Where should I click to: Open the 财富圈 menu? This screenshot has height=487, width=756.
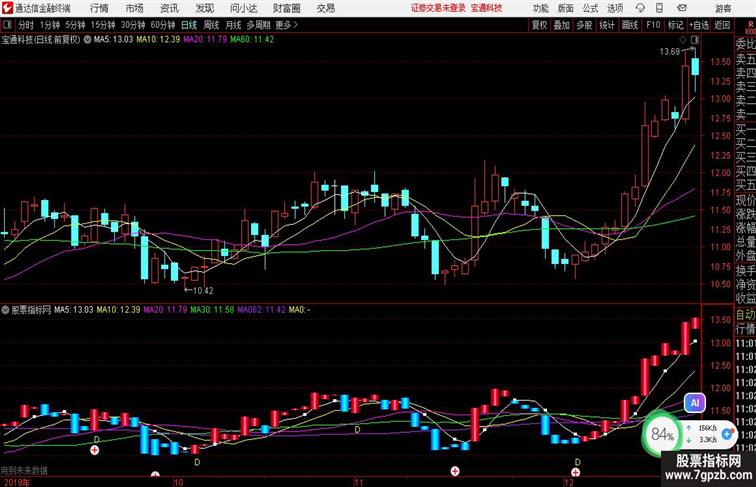coord(286,8)
